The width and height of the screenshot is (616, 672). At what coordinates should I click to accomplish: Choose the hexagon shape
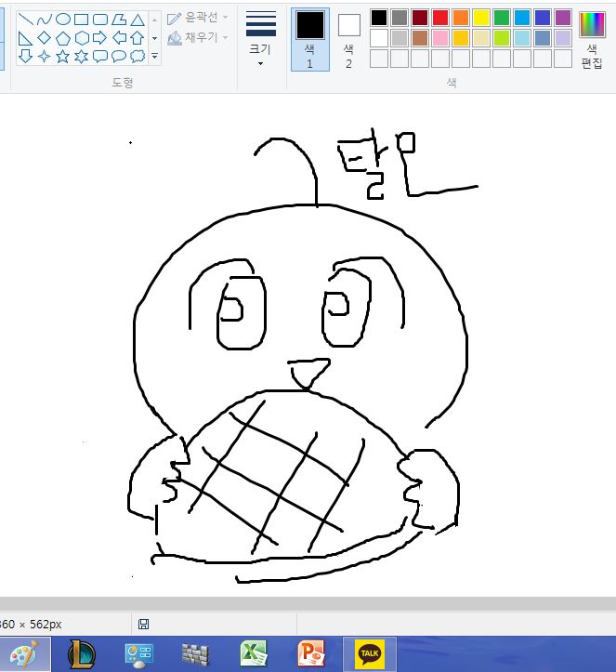pyautogui.click(x=82, y=38)
